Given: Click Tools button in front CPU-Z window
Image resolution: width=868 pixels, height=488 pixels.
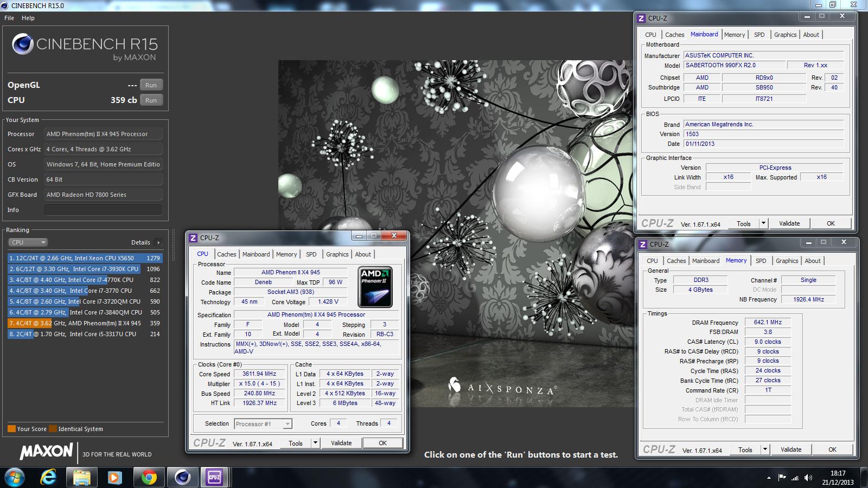Looking at the screenshot, I should click(x=296, y=443).
